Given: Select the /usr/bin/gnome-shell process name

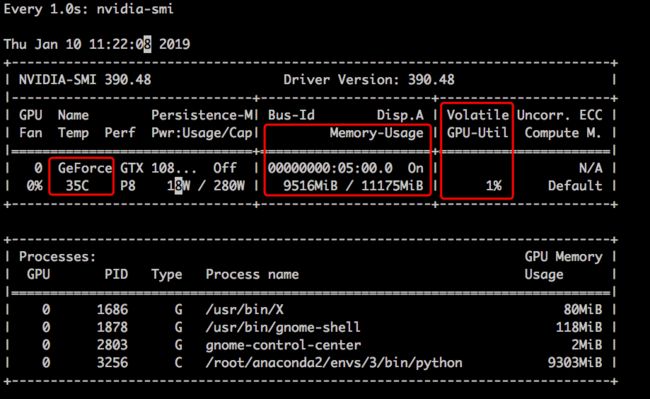Looking at the screenshot, I should tap(283, 327).
